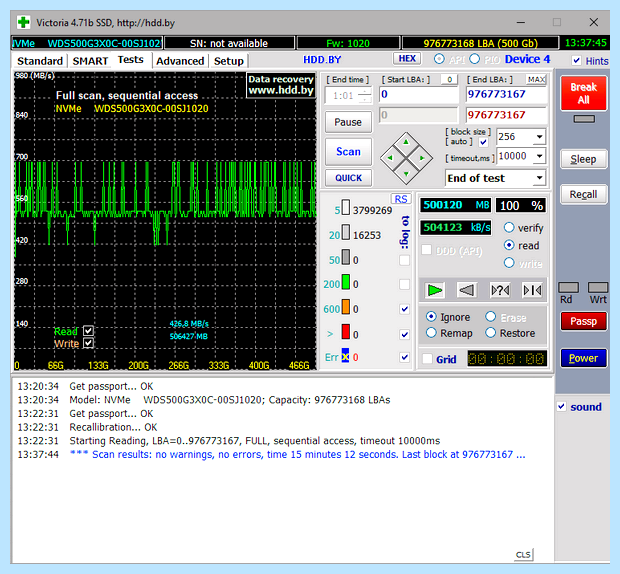Toggle the Err to-log checkbox

tap(404, 357)
